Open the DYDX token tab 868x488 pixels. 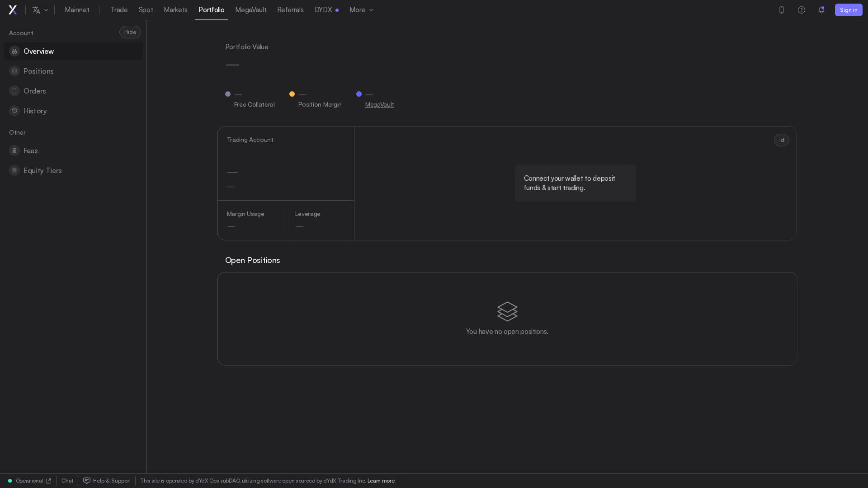tap(326, 10)
